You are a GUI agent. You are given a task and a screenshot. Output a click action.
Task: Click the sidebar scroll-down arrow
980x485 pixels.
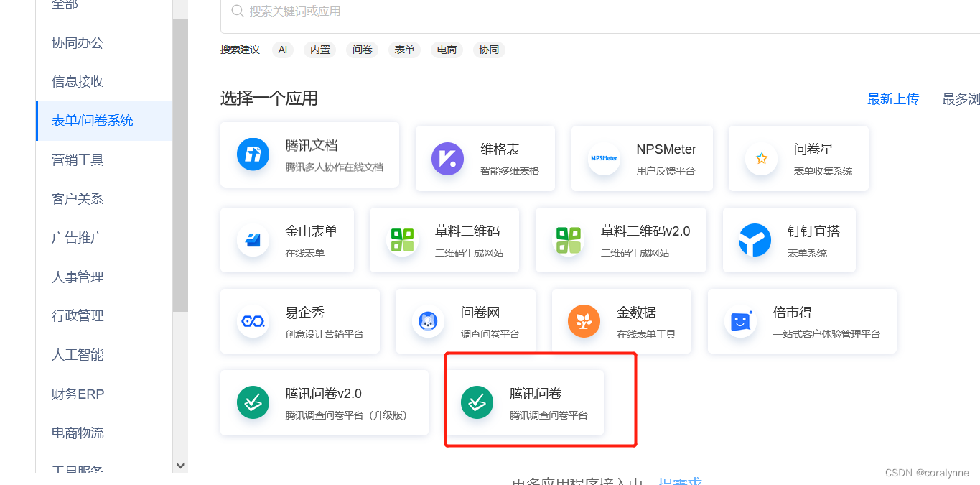[180, 466]
